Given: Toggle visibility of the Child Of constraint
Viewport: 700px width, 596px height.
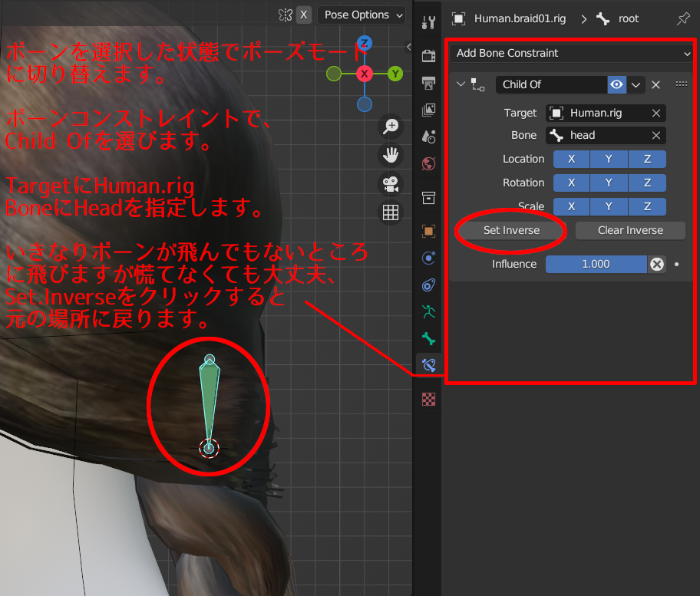Looking at the screenshot, I should pyautogui.click(x=618, y=84).
